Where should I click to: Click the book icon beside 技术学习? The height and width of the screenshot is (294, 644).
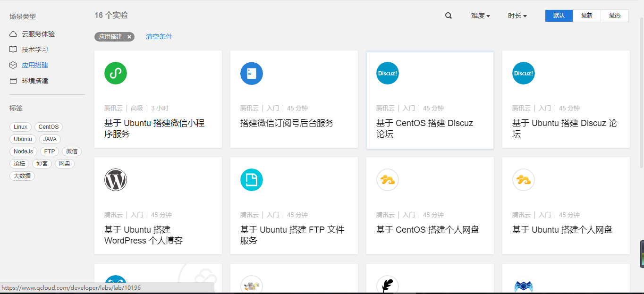pyautogui.click(x=13, y=50)
